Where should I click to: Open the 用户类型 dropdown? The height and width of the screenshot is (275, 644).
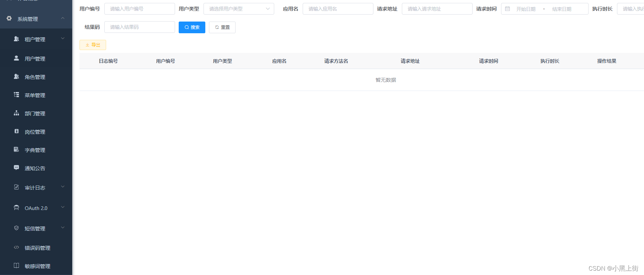(239, 9)
